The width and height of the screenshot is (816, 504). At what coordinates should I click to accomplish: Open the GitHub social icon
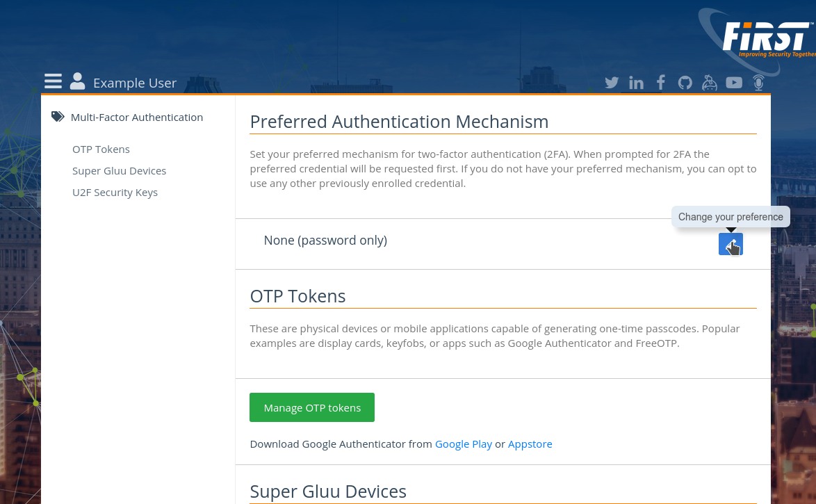point(685,82)
